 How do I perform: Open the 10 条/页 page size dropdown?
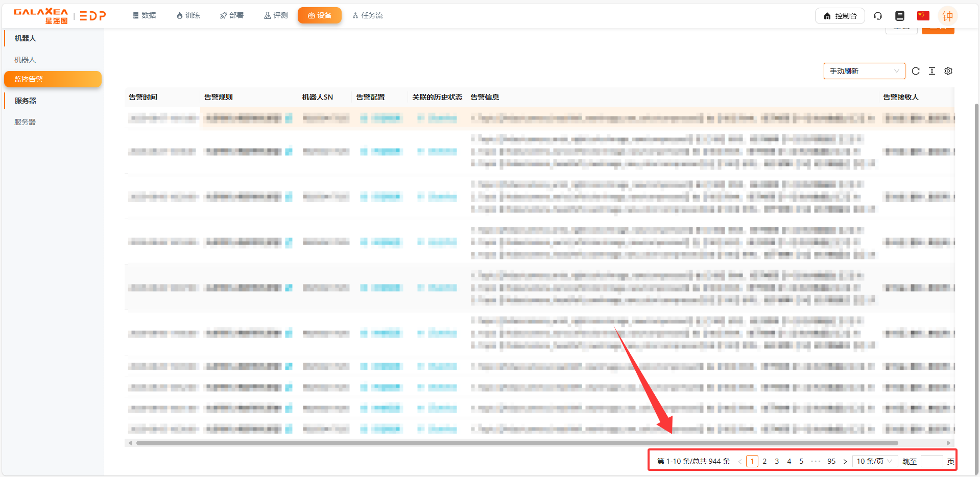click(875, 461)
